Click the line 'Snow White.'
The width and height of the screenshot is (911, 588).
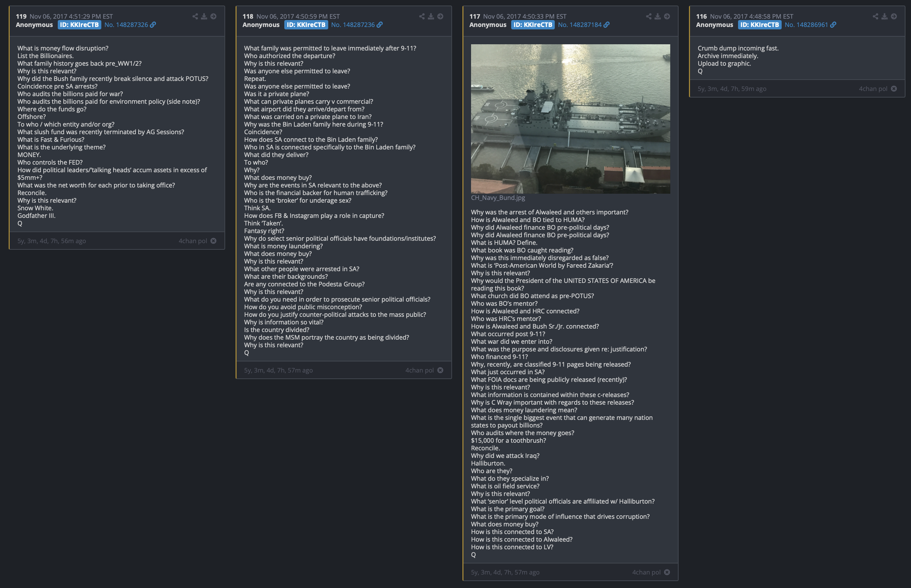35,208
